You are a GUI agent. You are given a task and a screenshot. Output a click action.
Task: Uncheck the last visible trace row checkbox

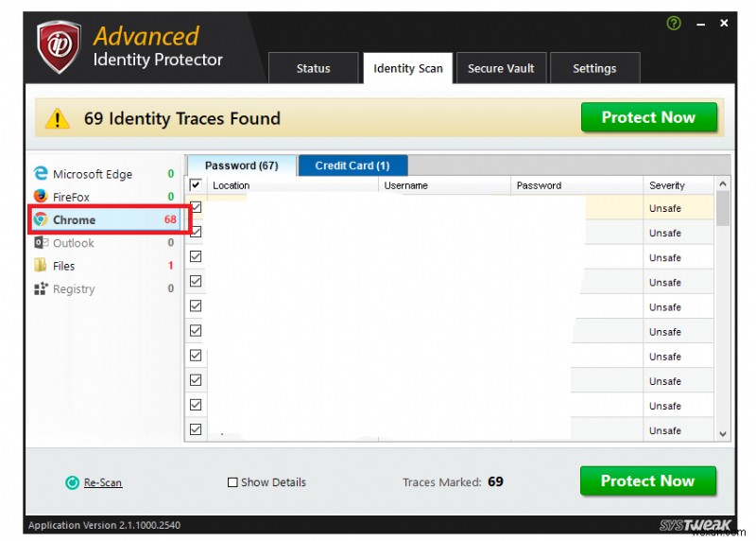[x=196, y=429]
